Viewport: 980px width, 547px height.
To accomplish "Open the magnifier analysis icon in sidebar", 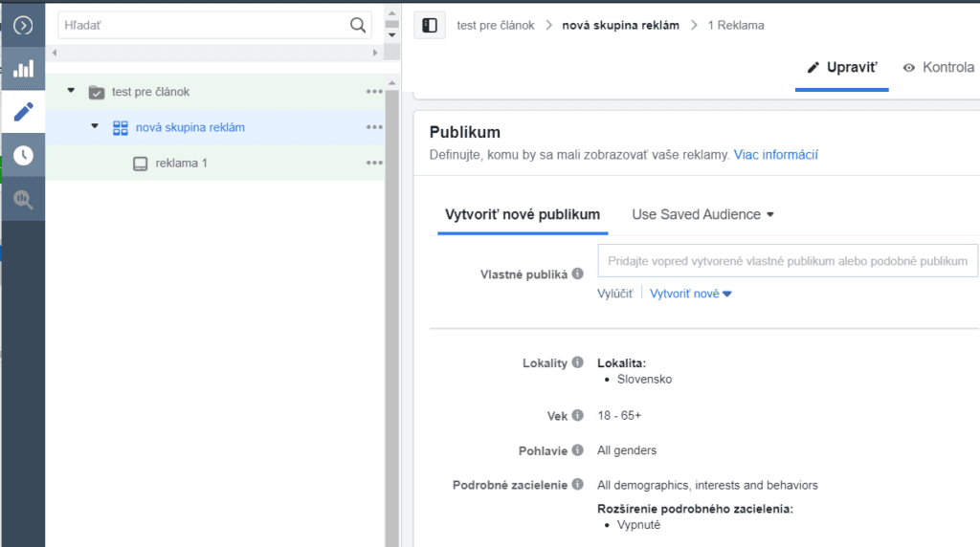I will pos(23,199).
